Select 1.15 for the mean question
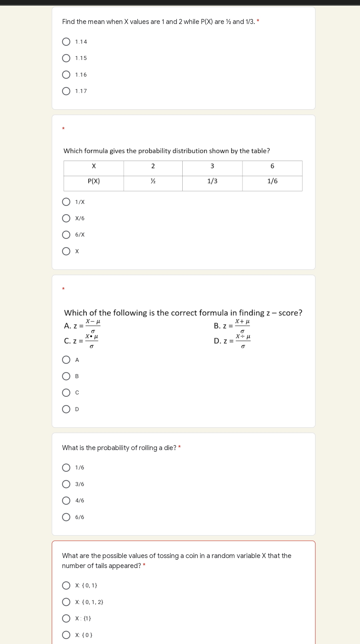 66,58
